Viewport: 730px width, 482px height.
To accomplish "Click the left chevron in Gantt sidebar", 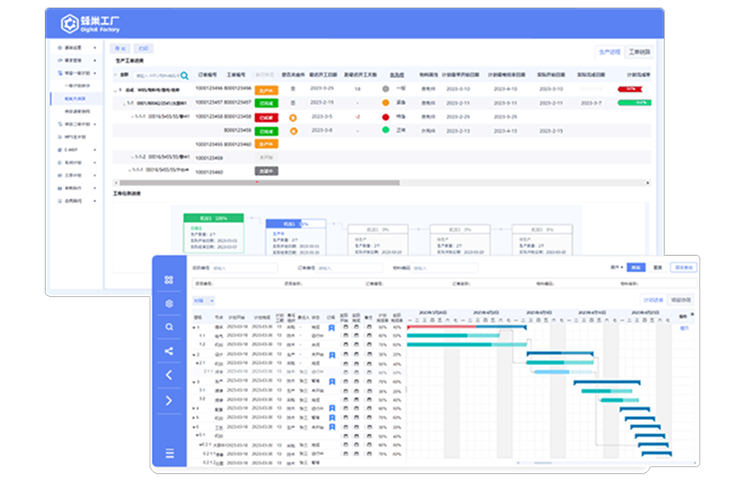I will tap(169, 376).
